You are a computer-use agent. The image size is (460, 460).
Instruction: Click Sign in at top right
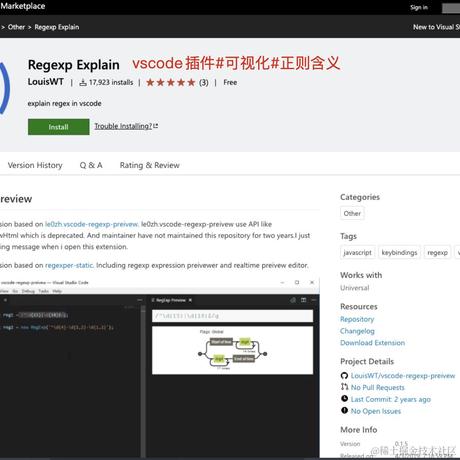coord(419,7)
